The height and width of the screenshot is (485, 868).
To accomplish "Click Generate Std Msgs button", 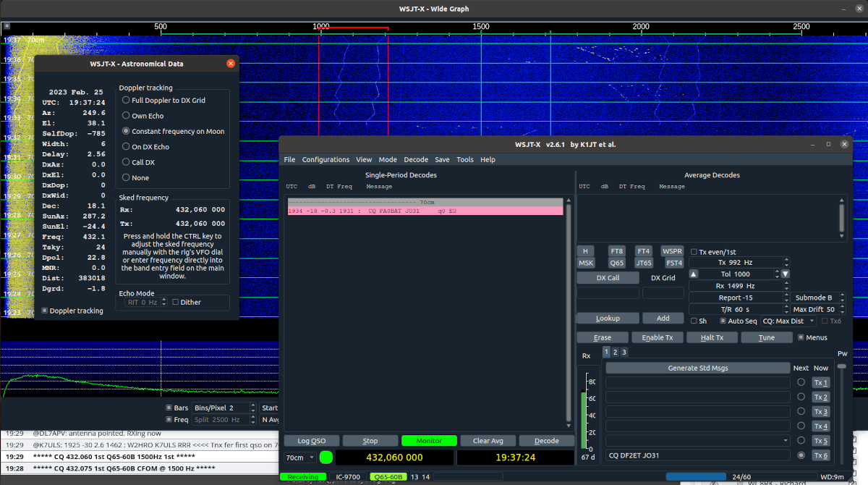I will [698, 368].
